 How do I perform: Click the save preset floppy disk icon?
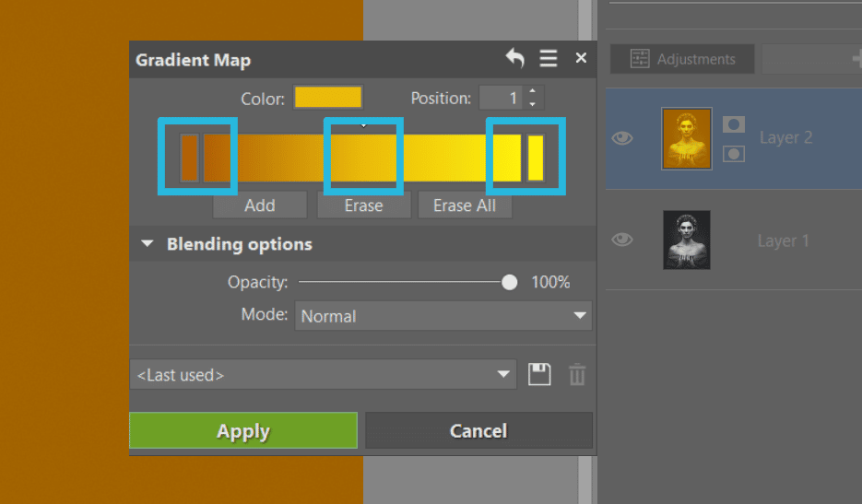(x=539, y=374)
